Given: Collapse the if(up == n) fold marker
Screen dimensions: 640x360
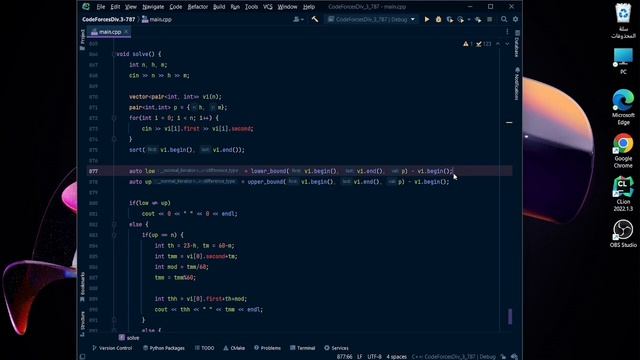Looking at the screenshot, I should [x=114, y=235].
